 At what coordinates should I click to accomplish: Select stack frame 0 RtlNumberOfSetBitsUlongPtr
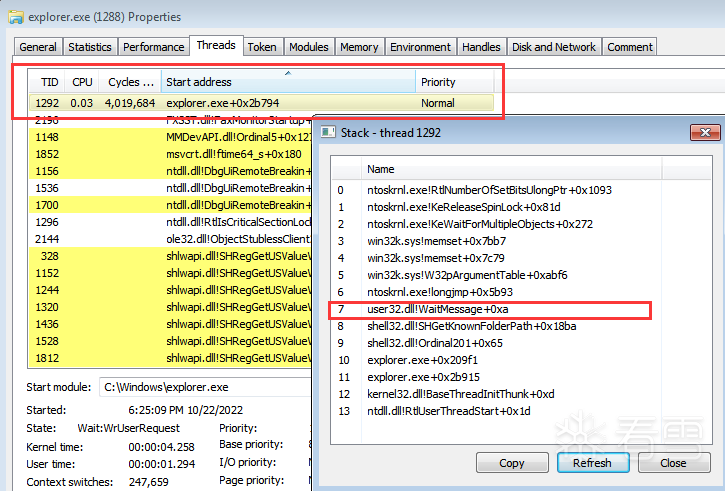497,190
